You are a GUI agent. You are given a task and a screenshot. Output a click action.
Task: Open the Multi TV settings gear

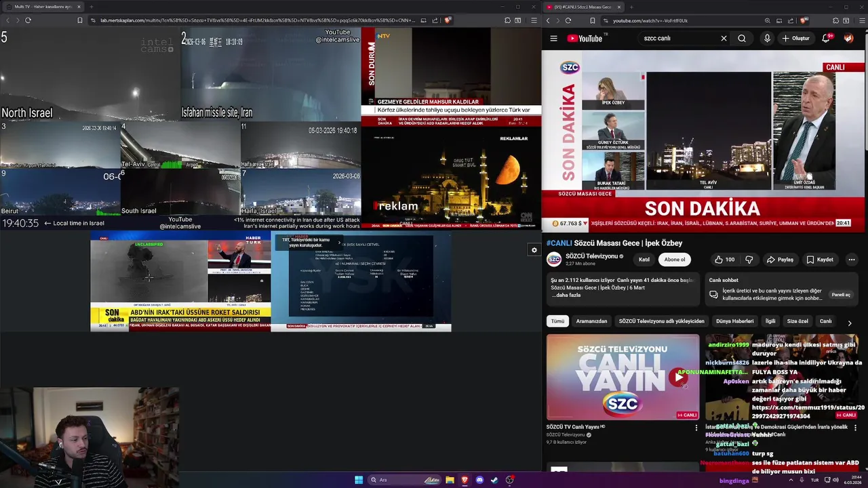[x=534, y=250]
